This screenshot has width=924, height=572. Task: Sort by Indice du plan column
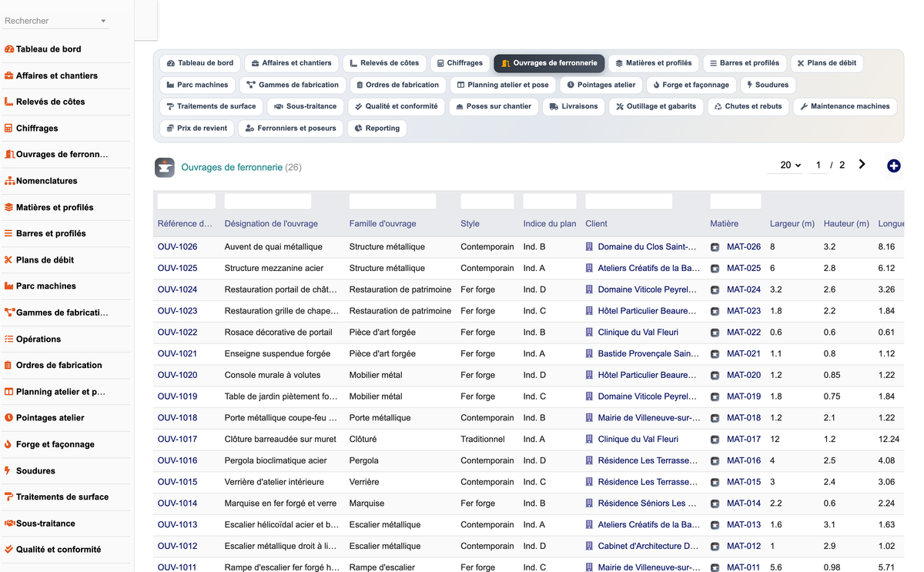coord(550,224)
